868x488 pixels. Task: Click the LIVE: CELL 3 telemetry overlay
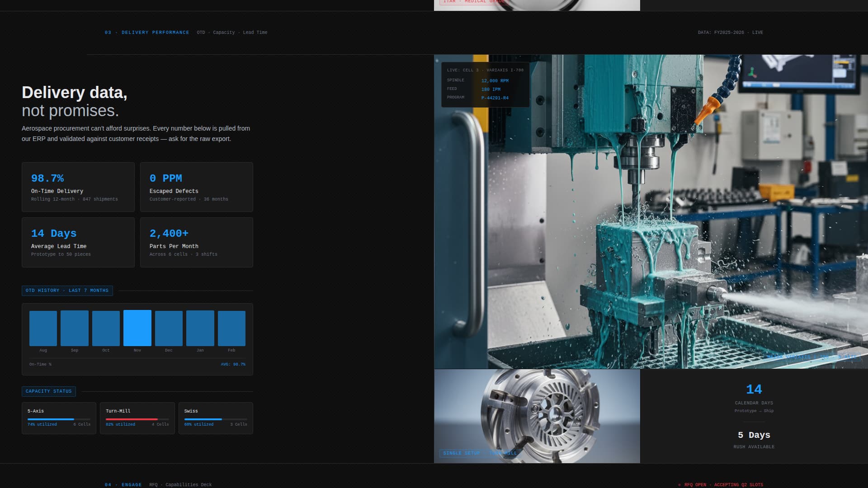pos(485,84)
